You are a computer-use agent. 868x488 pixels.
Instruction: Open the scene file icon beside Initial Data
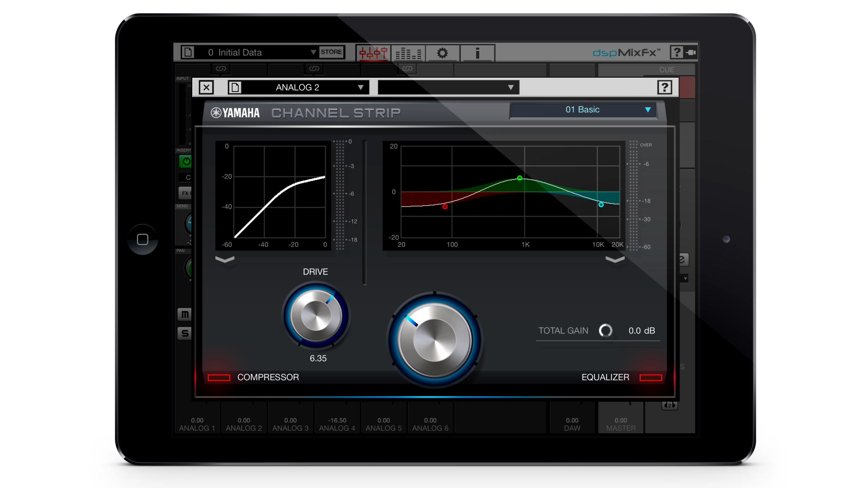pyautogui.click(x=188, y=52)
